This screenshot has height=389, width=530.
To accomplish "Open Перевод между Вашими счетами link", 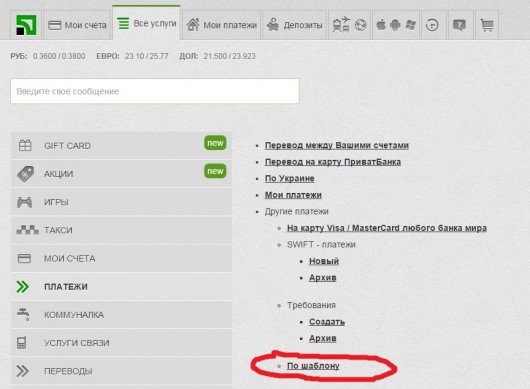I will click(x=337, y=145).
